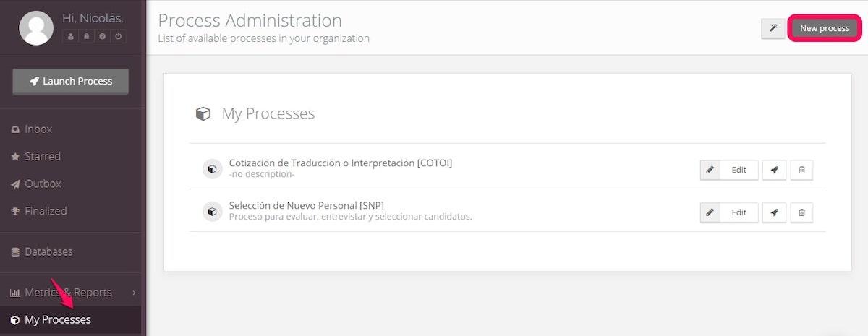Click the power logout icon

coord(118,36)
